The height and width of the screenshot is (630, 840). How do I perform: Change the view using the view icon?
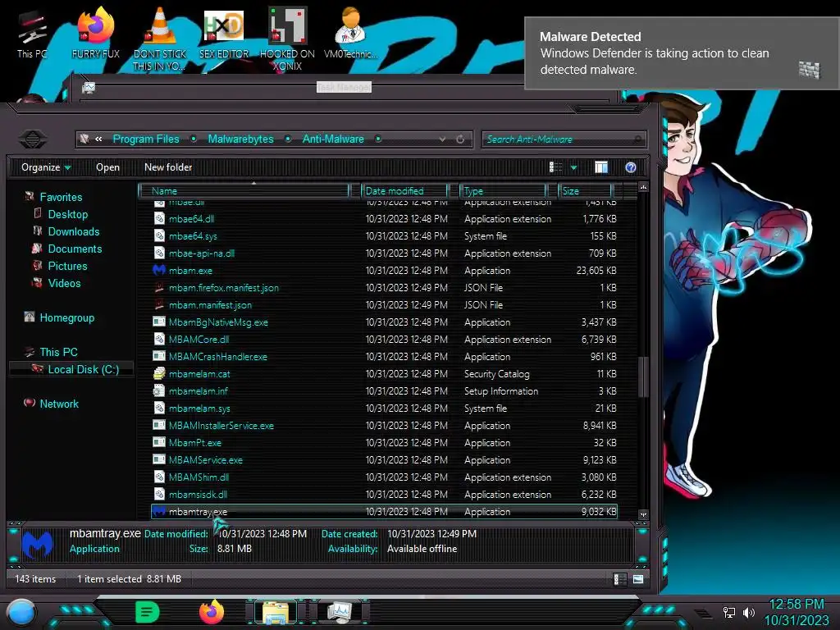point(555,167)
